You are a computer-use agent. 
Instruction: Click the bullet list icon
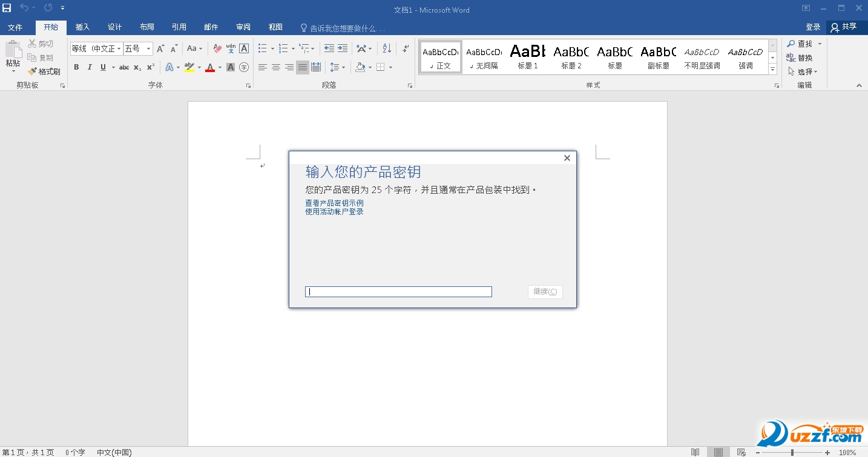coord(262,48)
